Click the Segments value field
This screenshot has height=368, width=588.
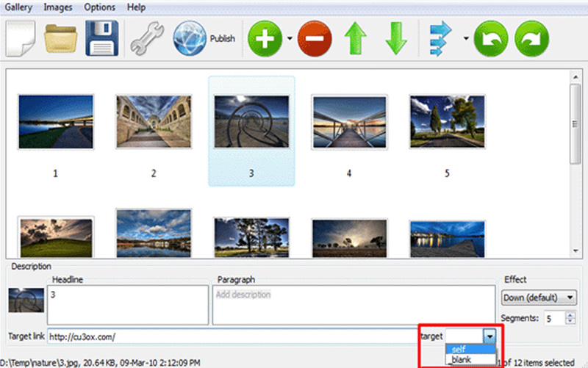point(554,319)
